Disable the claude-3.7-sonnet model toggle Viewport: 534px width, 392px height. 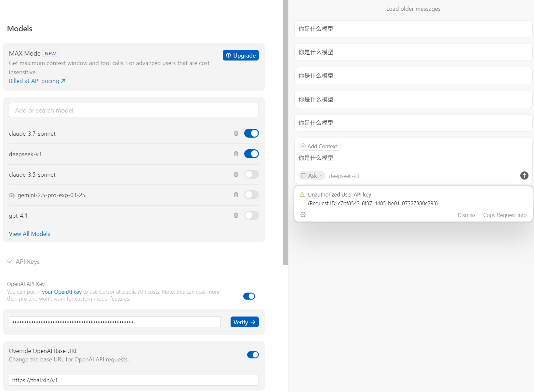[251, 133]
